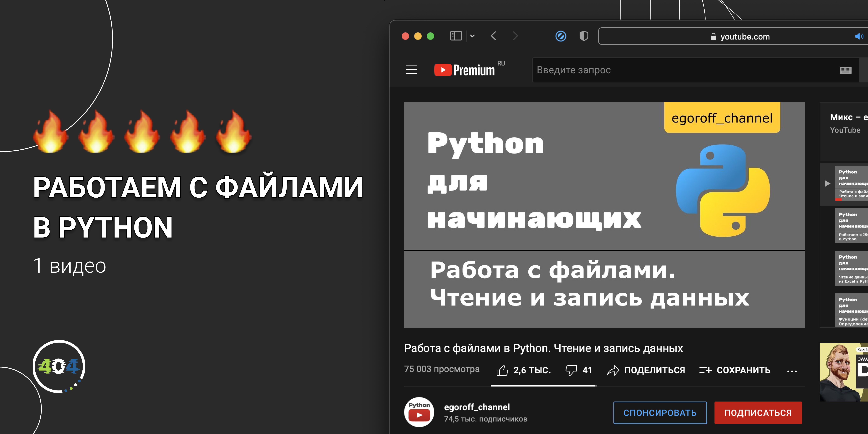Click the '75 003 просмотра' view count
This screenshot has height=434, width=868.
coord(442,369)
